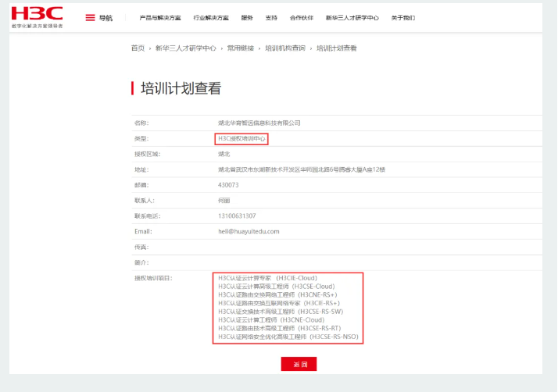Click the phone number 13100631307
This screenshot has height=392, width=558.
pos(237,216)
